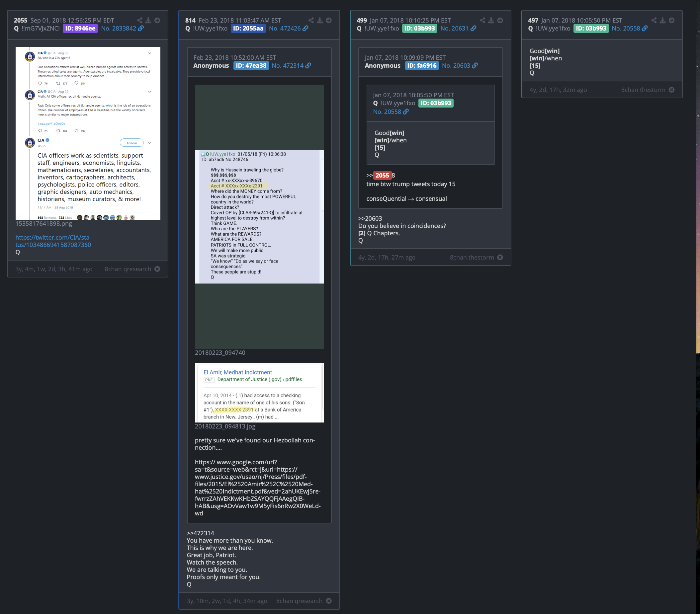Click green ID: 03b993 badge on post 499 header
This screenshot has width=700, height=614.
pyautogui.click(x=419, y=29)
